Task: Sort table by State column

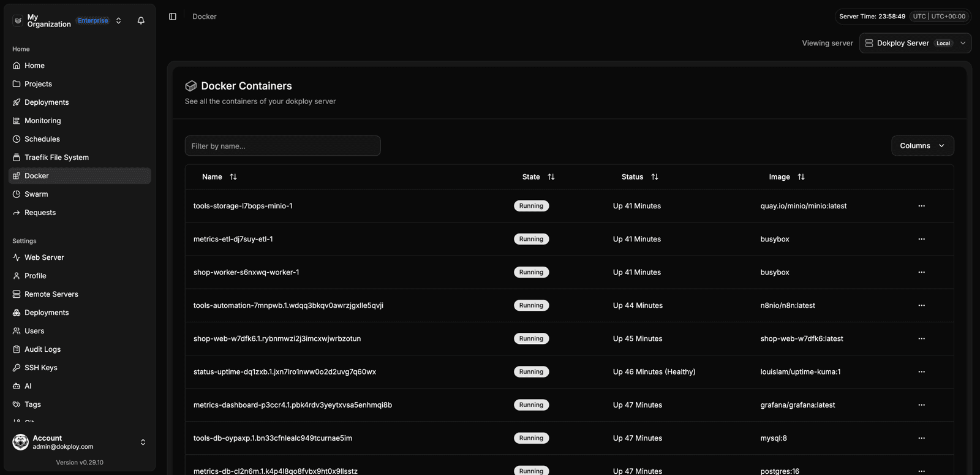Action: [538, 177]
